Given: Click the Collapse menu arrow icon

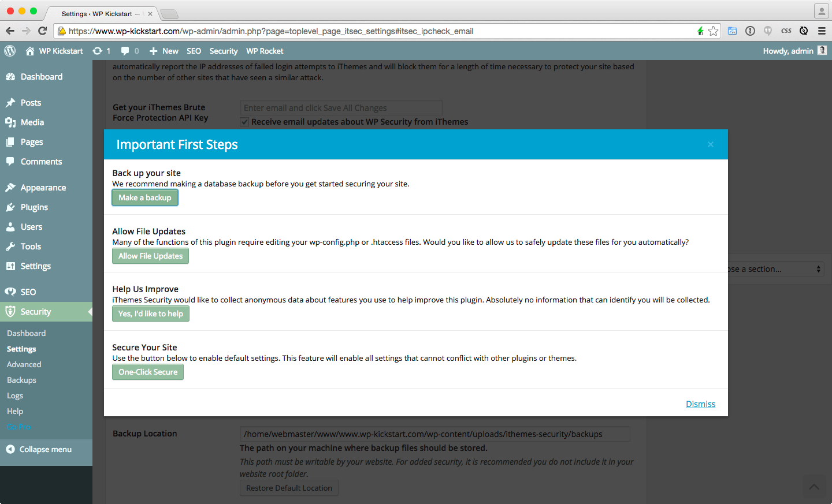Looking at the screenshot, I should pos(10,449).
